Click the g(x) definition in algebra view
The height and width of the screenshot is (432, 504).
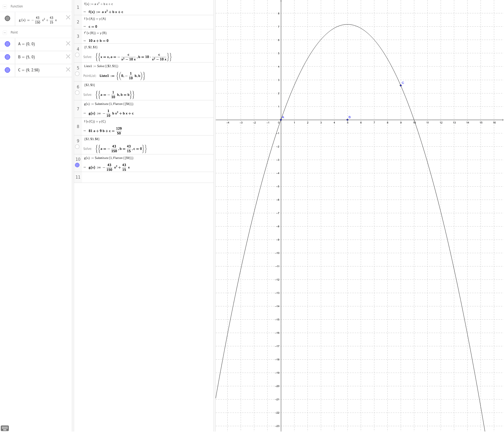coord(38,20)
